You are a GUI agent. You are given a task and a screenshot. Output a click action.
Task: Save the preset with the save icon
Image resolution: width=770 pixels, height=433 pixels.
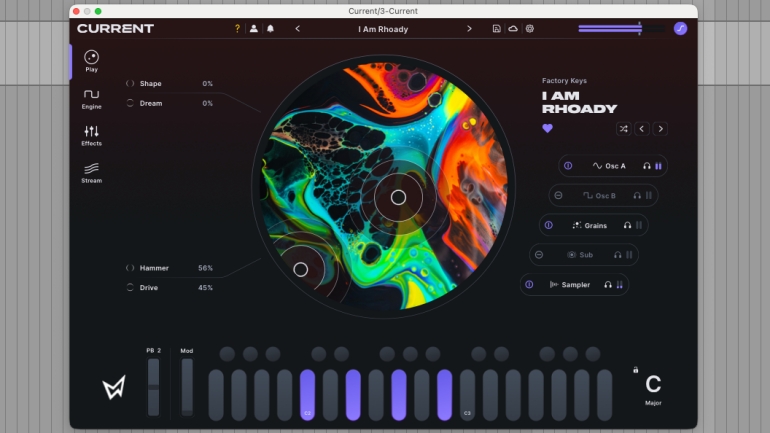[x=496, y=28]
